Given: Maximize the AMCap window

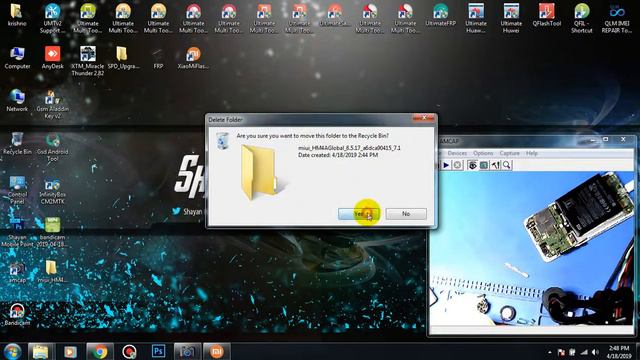Looking at the screenshot, I should point(606,140).
